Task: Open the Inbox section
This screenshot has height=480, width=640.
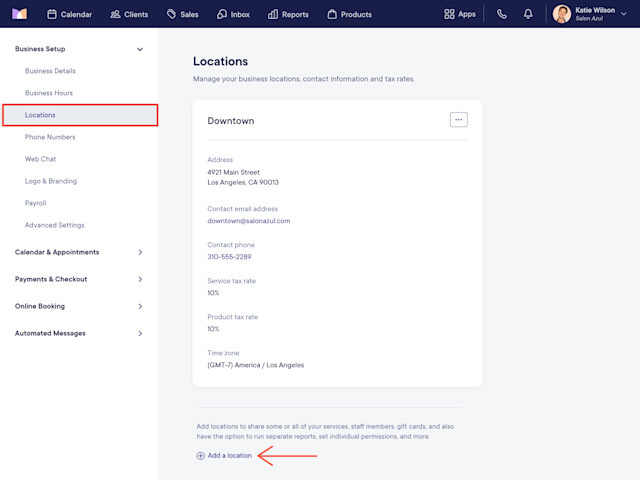Action: (233, 14)
